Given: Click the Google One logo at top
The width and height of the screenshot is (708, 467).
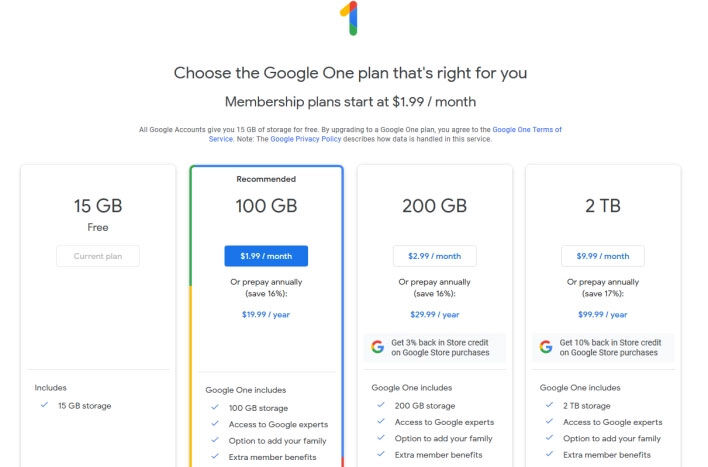Looking at the screenshot, I should pyautogui.click(x=348, y=19).
